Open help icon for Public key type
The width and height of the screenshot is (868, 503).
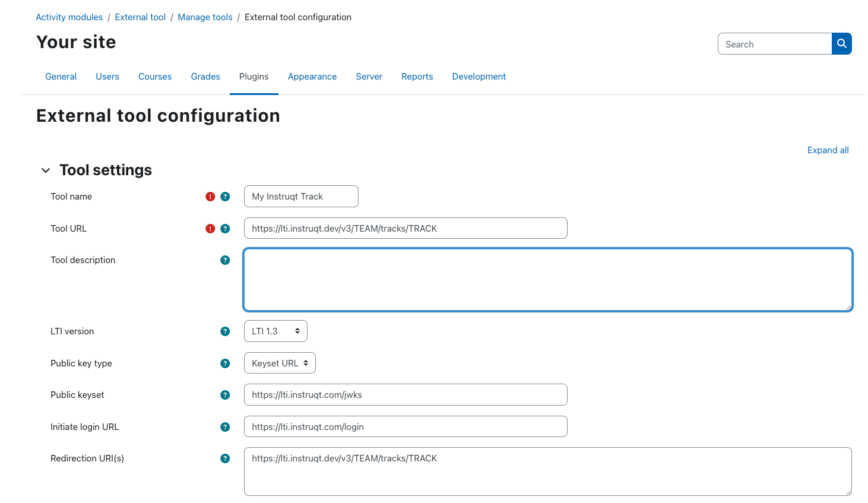click(225, 363)
